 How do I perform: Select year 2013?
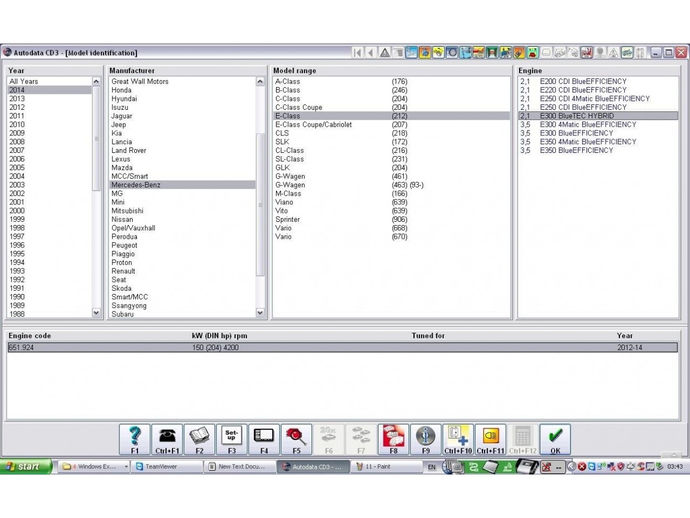[49, 99]
